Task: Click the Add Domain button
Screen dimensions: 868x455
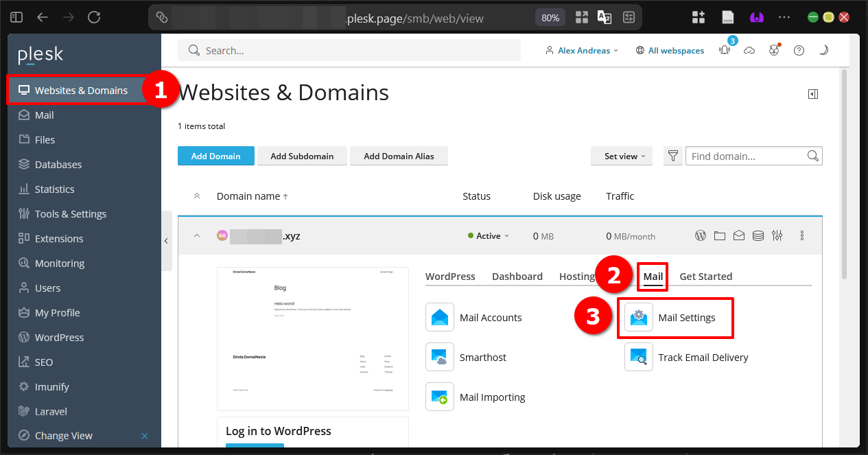Action: click(x=215, y=156)
